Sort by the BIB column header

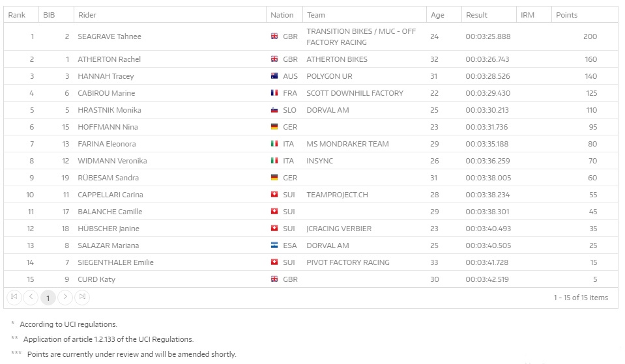49,15
